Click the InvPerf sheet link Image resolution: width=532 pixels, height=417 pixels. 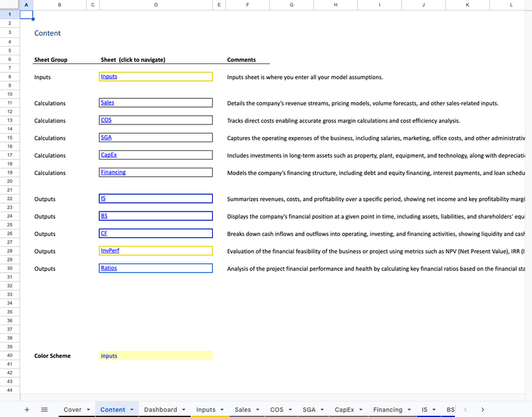click(x=110, y=251)
